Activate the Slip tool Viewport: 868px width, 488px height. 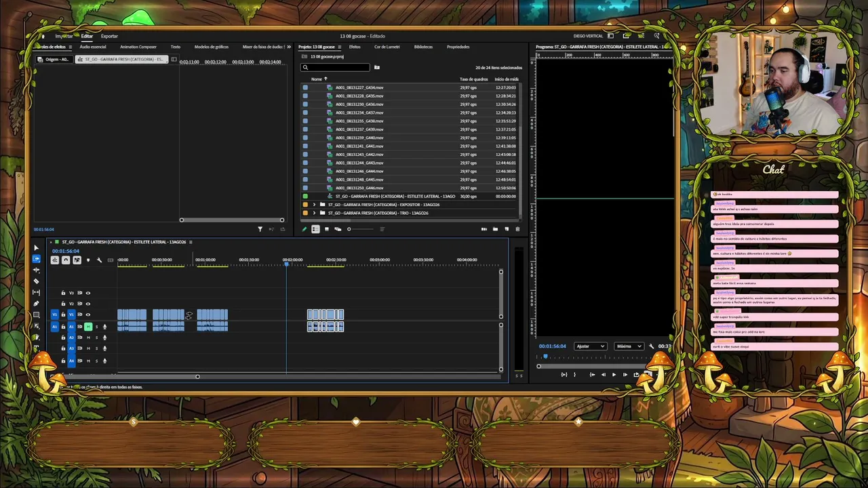pos(36,292)
